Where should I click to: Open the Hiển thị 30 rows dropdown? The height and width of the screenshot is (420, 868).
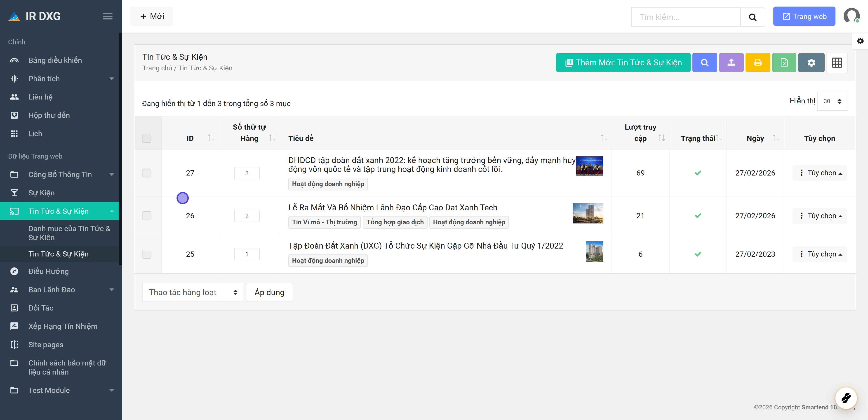tap(832, 101)
